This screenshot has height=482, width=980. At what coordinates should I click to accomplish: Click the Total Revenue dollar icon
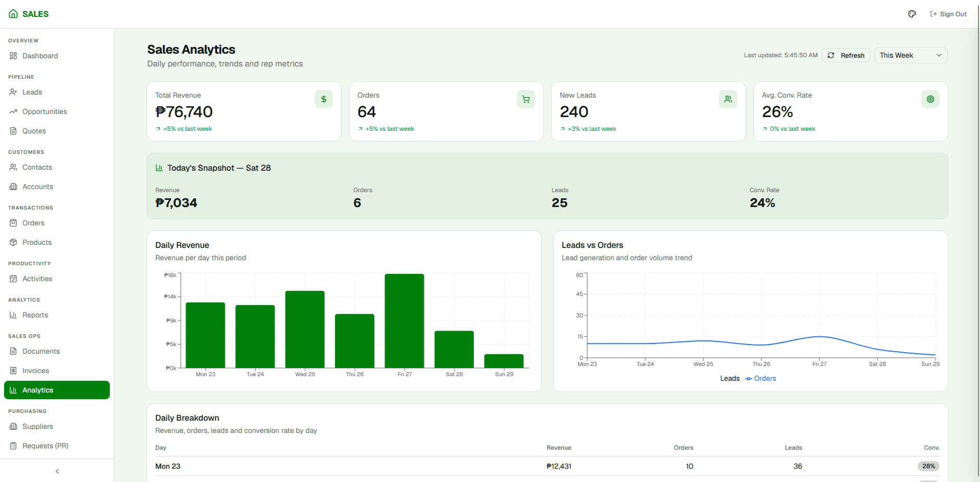[324, 99]
